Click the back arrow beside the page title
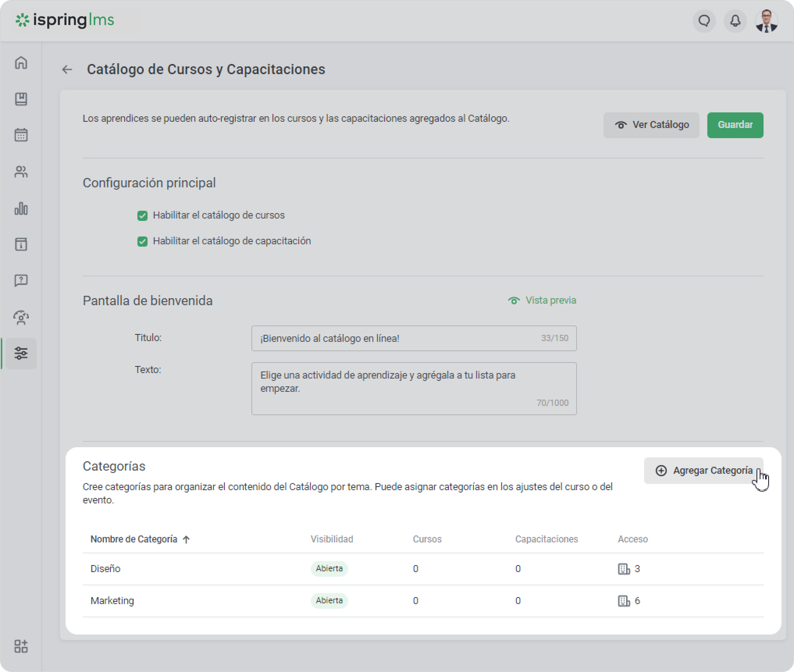Image resolution: width=794 pixels, height=672 pixels. [67, 69]
